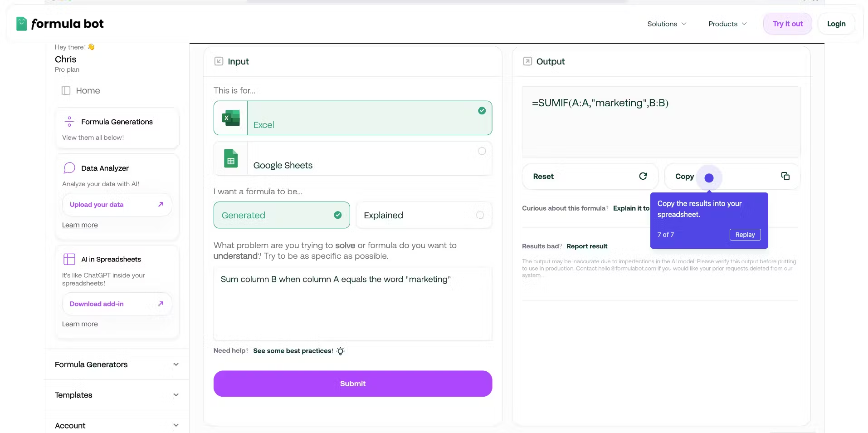The height and width of the screenshot is (433, 868).
Task: Click the Copy clipboard icon
Action: [785, 176]
